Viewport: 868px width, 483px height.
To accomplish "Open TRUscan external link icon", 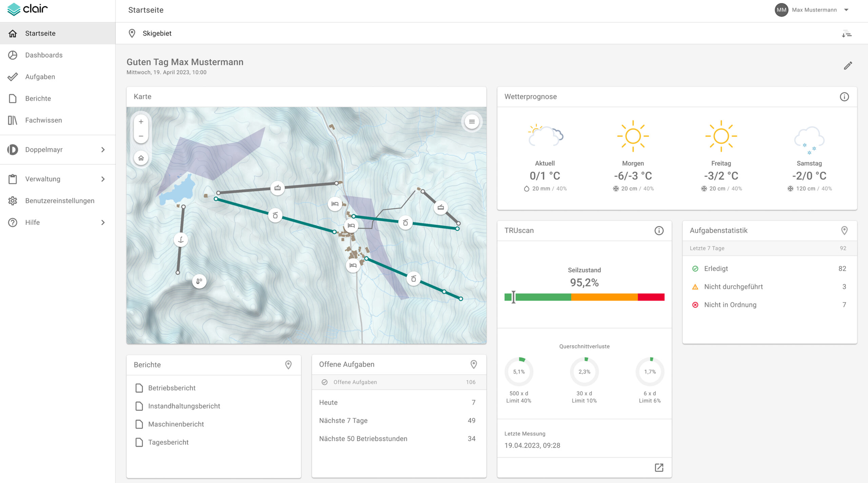I will (659, 468).
